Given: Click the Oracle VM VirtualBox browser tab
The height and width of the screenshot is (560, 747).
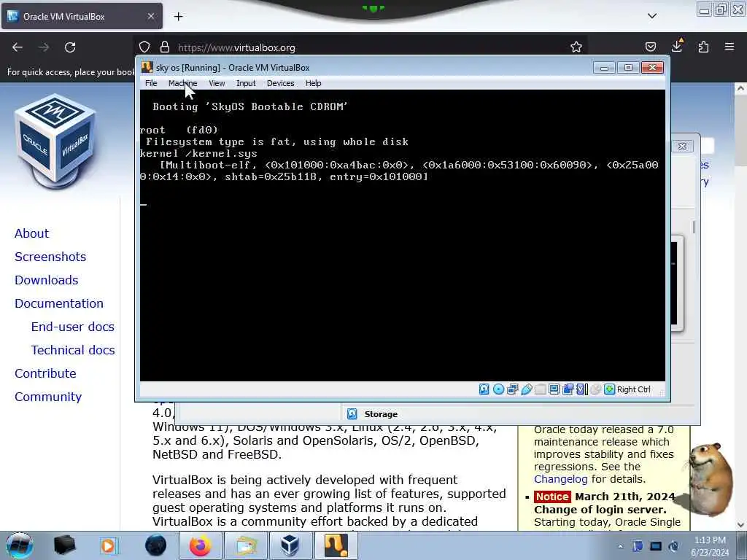Looking at the screenshot, I should pyautogui.click(x=82, y=16).
